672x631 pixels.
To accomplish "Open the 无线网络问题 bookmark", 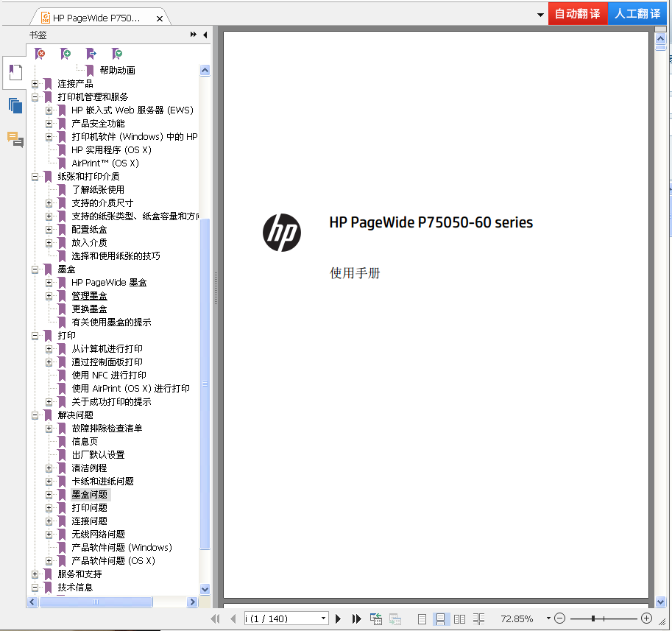I will coord(98,534).
